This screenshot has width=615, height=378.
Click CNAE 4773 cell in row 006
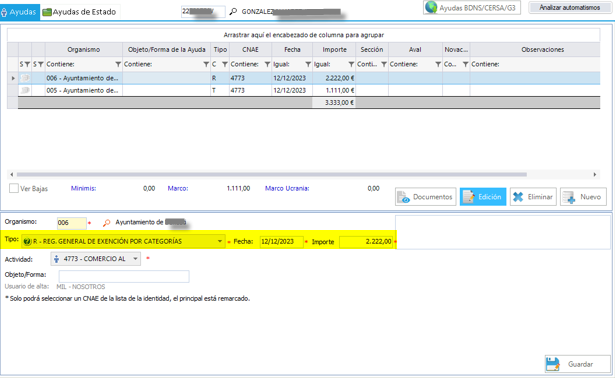[250, 78]
